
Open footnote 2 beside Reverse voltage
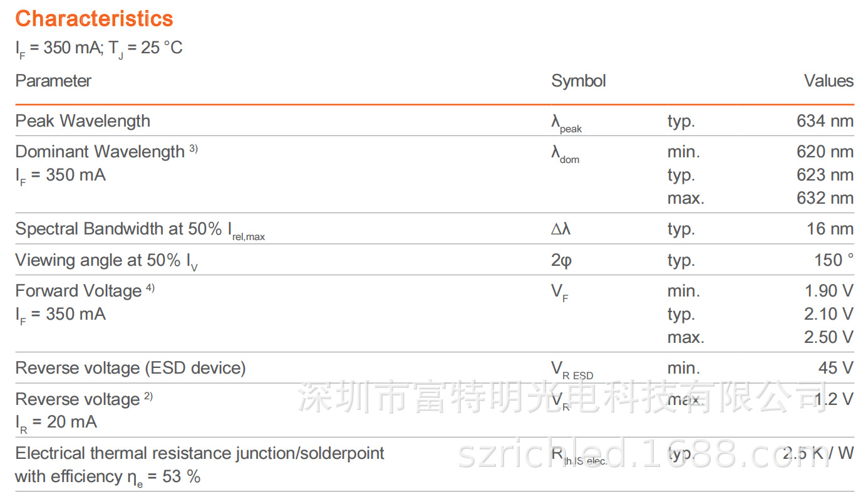tap(148, 397)
